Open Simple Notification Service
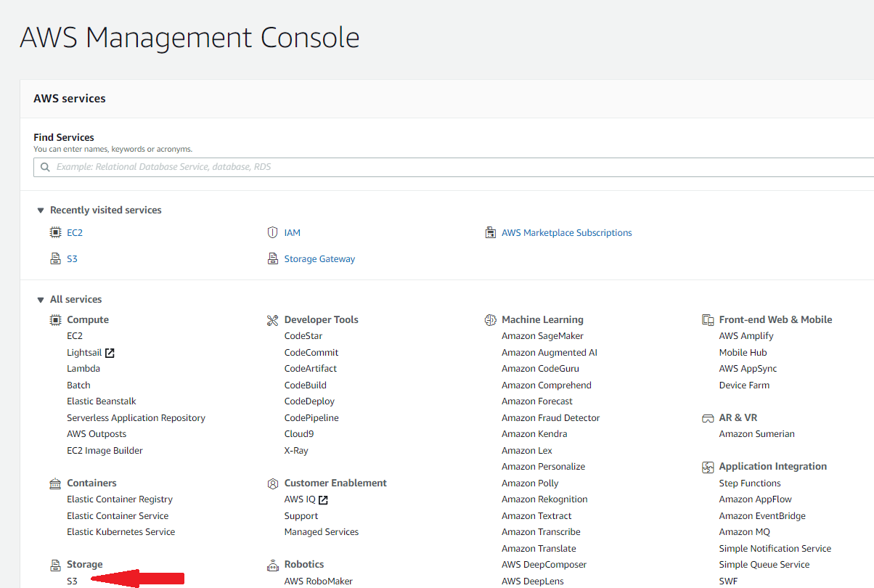Image resolution: width=874 pixels, height=588 pixels. pos(775,549)
